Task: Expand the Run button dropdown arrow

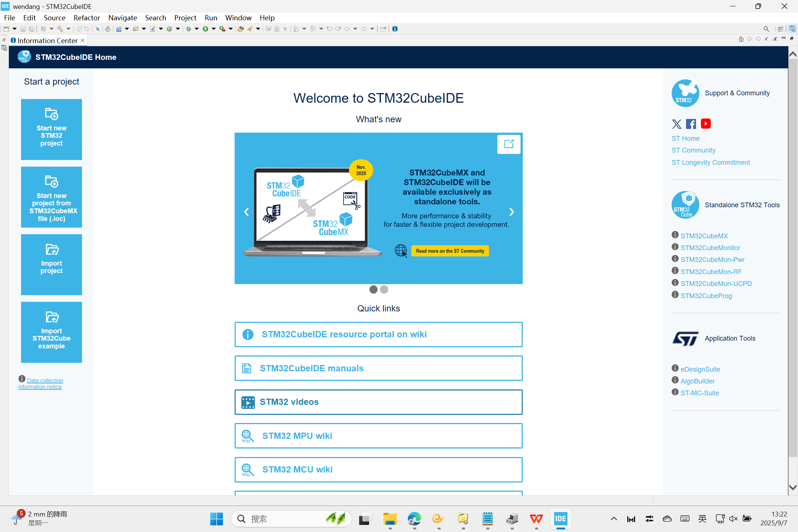Action: pos(214,29)
